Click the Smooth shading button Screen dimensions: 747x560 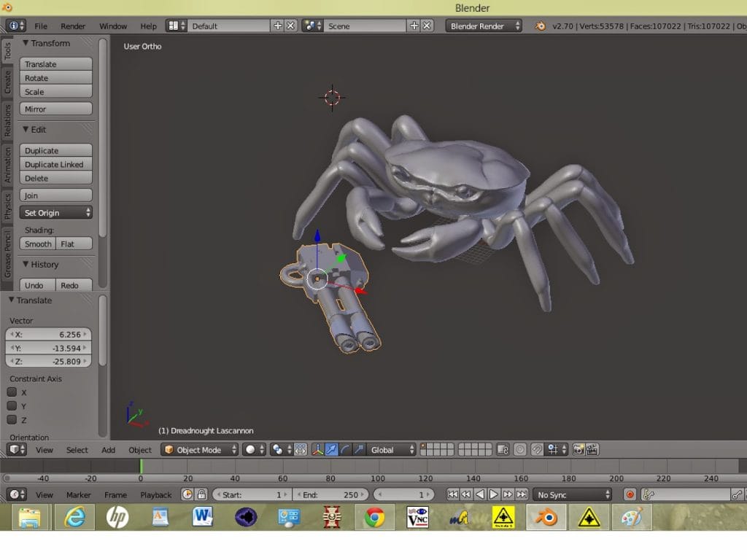pos(38,244)
